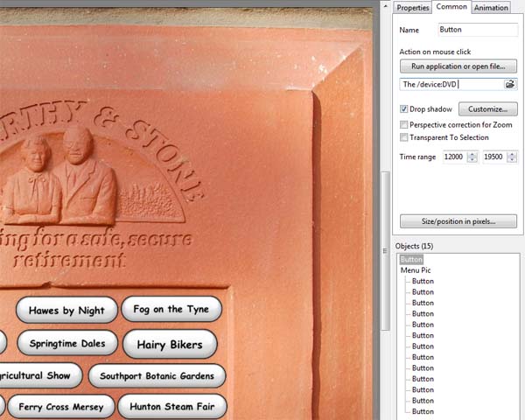
Task: Click the browse folder icon beside the path field
Action: tap(510, 84)
